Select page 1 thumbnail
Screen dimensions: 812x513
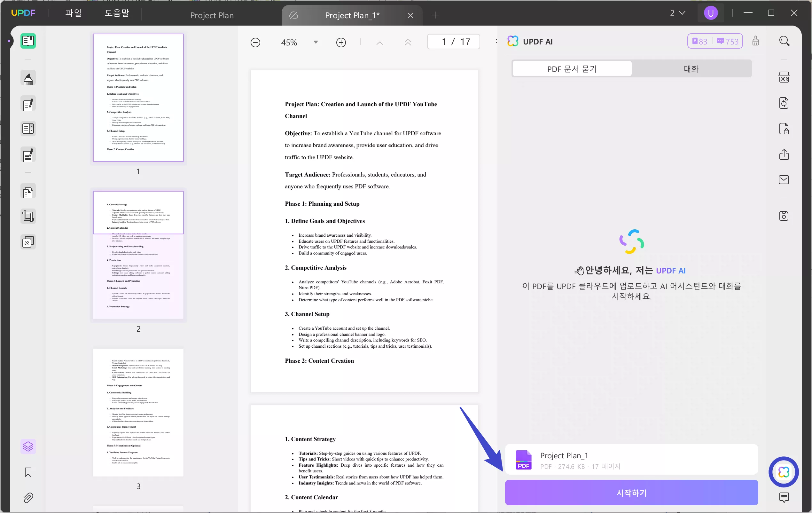(138, 98)
